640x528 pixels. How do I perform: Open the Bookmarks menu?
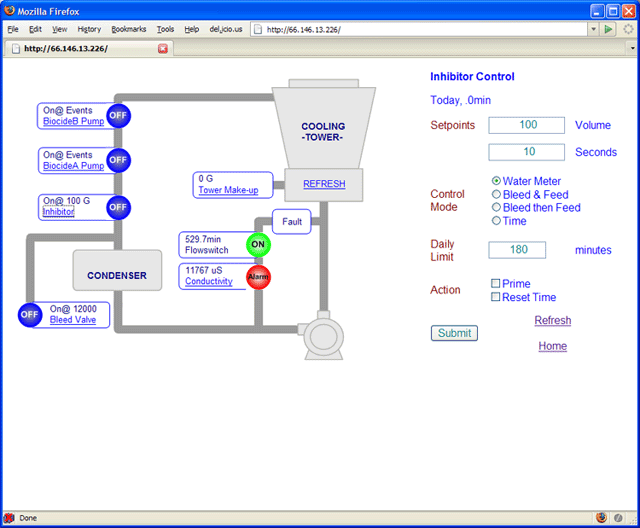128,29
